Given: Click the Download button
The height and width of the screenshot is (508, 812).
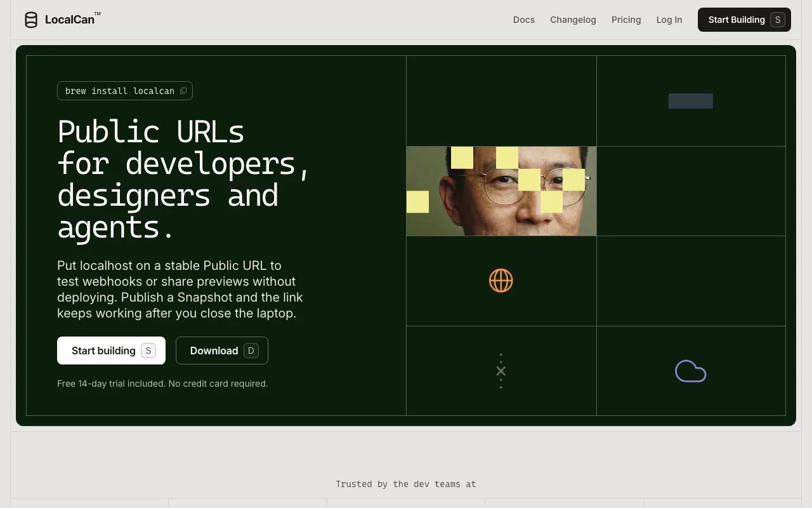Looking at the screenshot, I should pyautogui.click(x=222, y=351).
